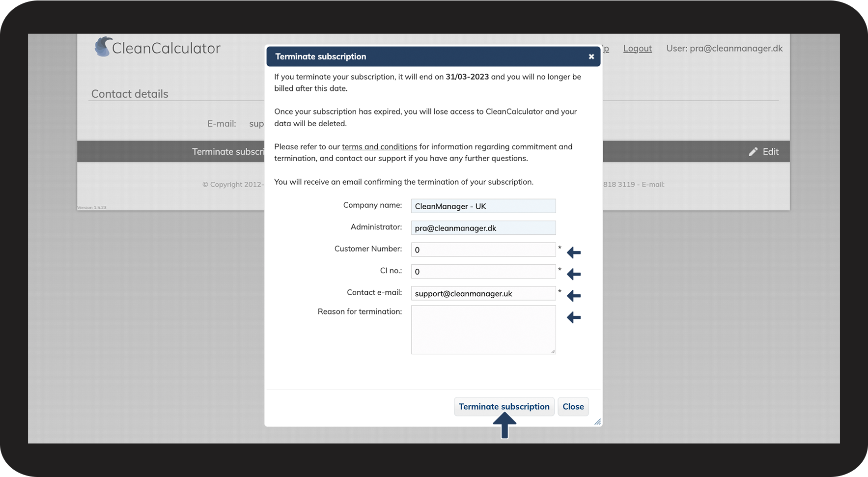Click the user email pra@cleanmanager.dk in header
Screen dimensions: 868x477
736,48
